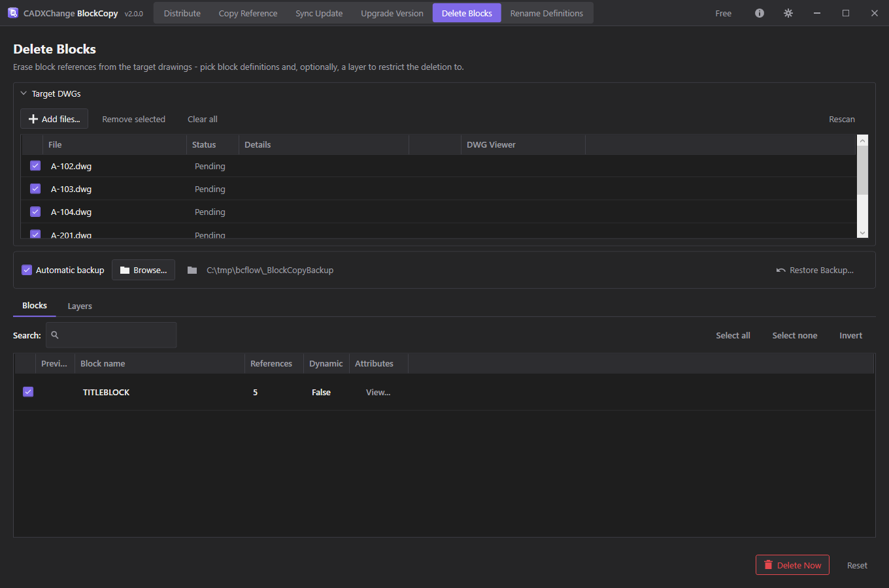Image resolution: width=889 pixels, height=588 pixels.
Task: Click the Free license label
Action: click(x=724, y=13)
